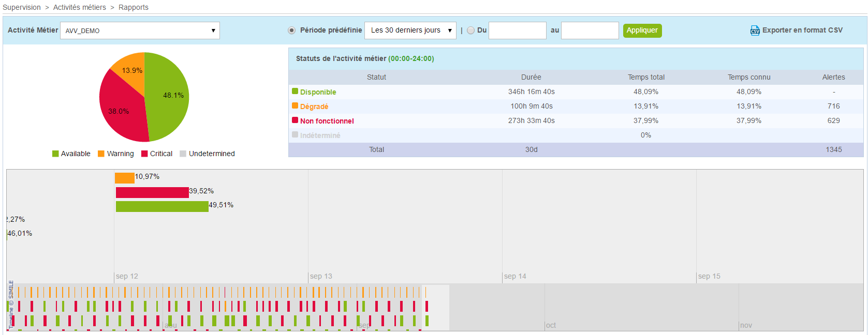Select the Période prédéfinie radio button
868x335 pixels.
(292, 31)
